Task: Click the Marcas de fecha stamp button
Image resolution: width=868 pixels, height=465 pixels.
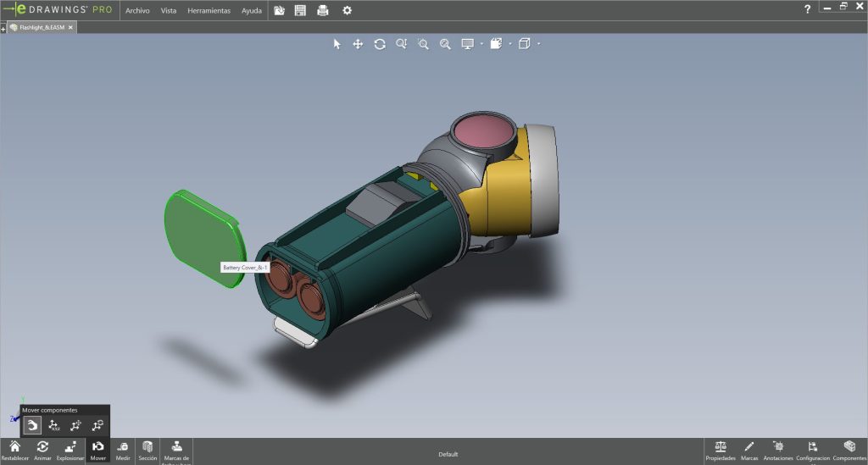Action: [176, 451]
